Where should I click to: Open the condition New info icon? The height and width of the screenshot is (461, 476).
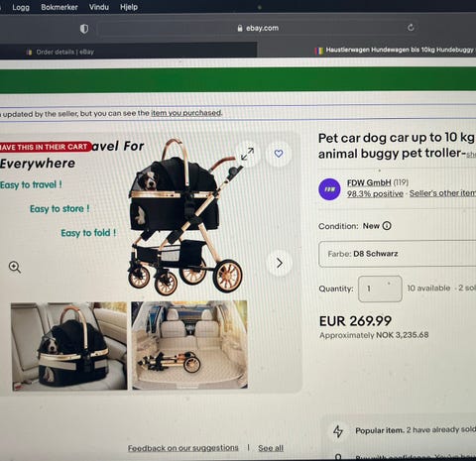pos(387,226)
